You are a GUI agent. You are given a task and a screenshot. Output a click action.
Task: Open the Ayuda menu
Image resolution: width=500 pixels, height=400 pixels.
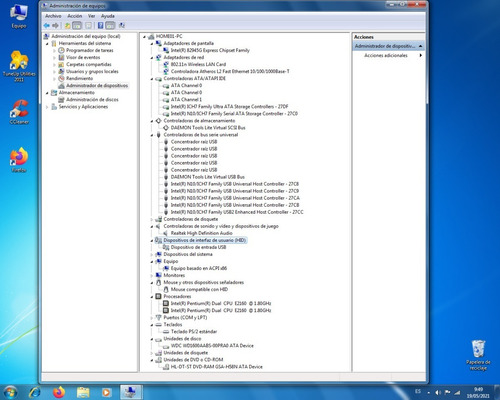point(108,16)
